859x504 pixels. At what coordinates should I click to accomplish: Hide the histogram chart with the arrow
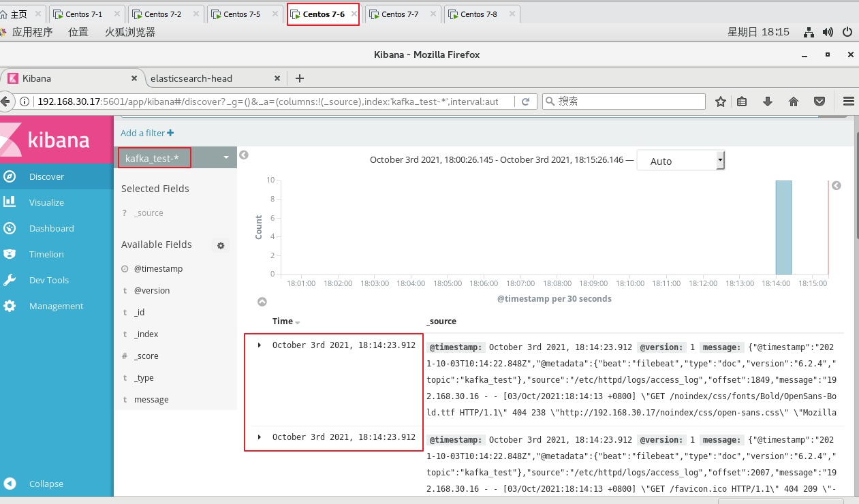tap(262, 302)
